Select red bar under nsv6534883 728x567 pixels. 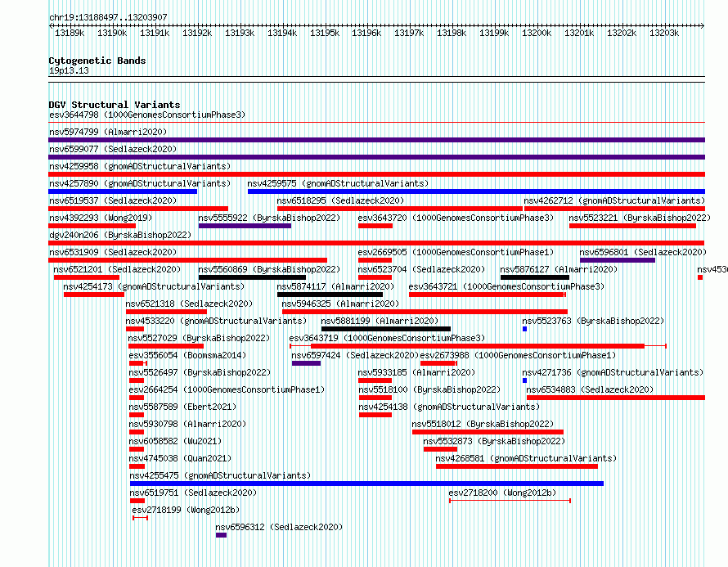[616, 398]
